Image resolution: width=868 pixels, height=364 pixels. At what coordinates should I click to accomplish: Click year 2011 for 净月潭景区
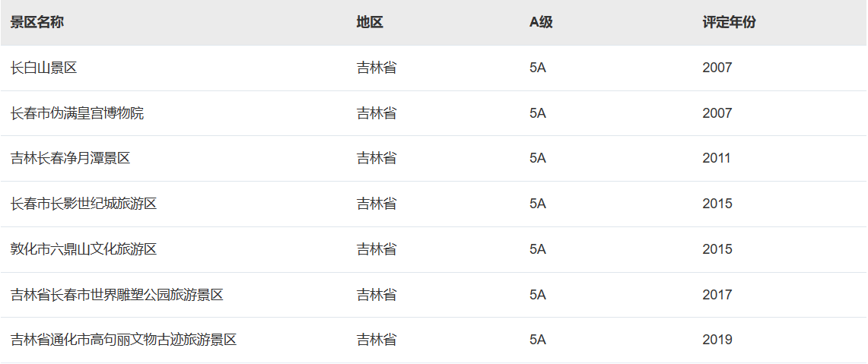coord(717,158)
